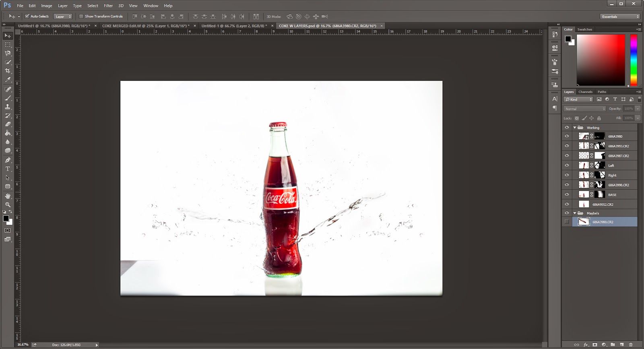
Task: Enable Show Transform Controls checkbox
Action: [x=81, y=17]
